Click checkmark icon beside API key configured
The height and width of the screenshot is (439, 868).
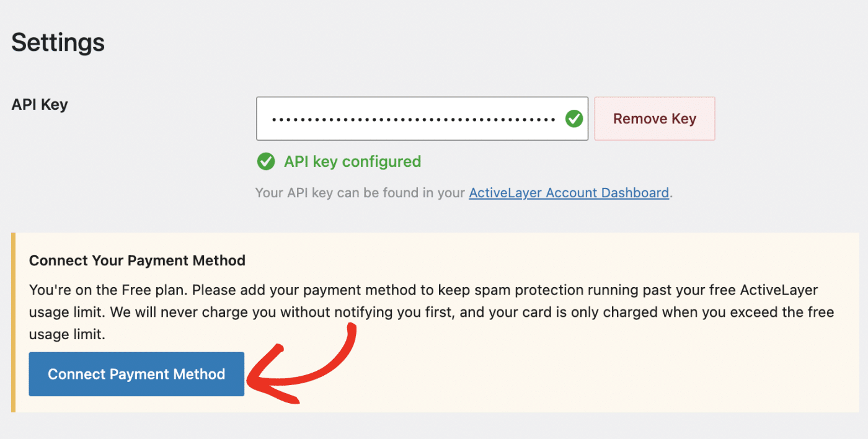(x=266, y=162)
